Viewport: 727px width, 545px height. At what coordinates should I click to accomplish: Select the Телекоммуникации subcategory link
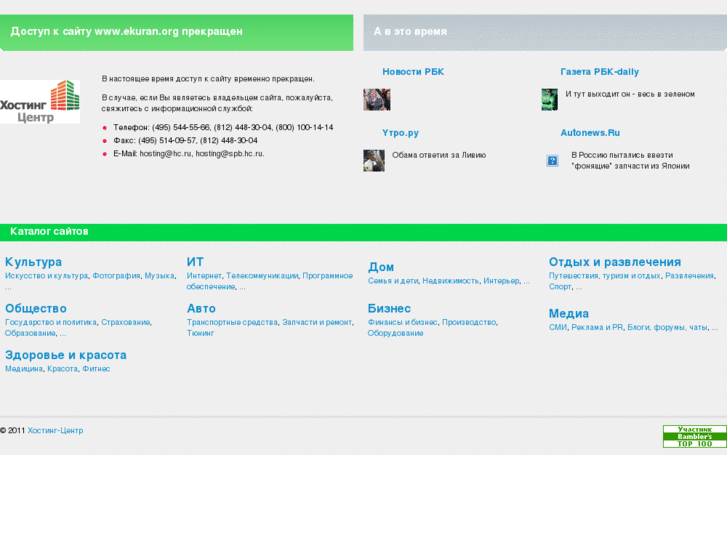(262, 276)
